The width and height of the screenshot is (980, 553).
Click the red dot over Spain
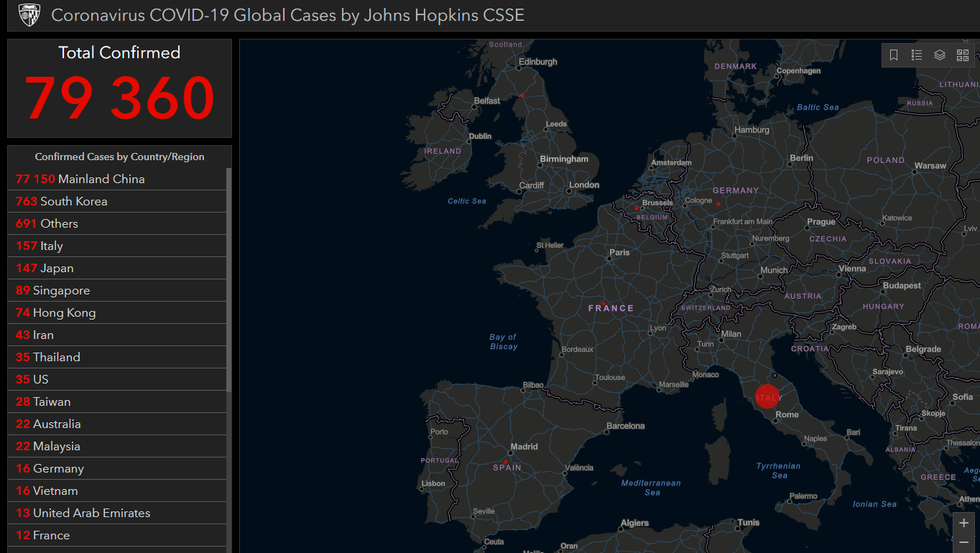coord(506,461)
